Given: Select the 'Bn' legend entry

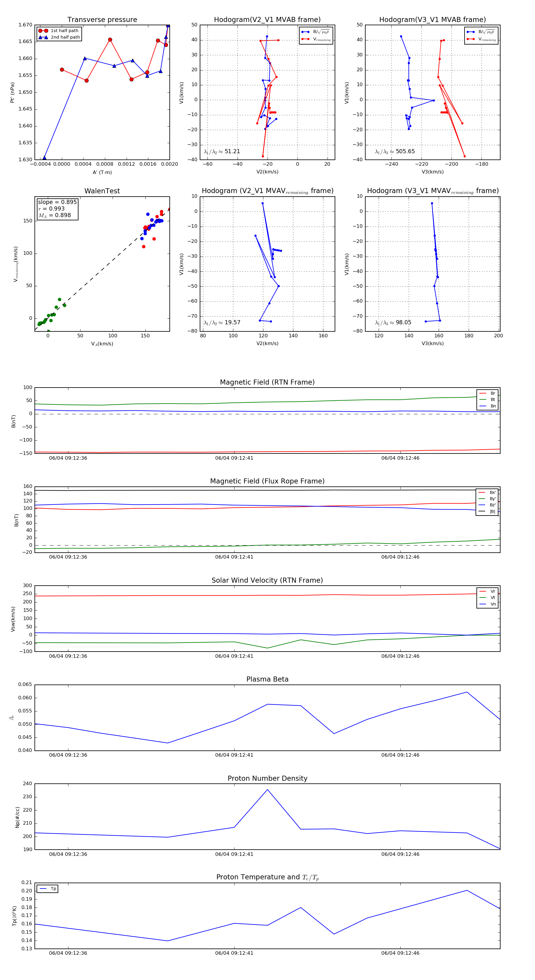Looking at the screenshot, I should 488,406.
